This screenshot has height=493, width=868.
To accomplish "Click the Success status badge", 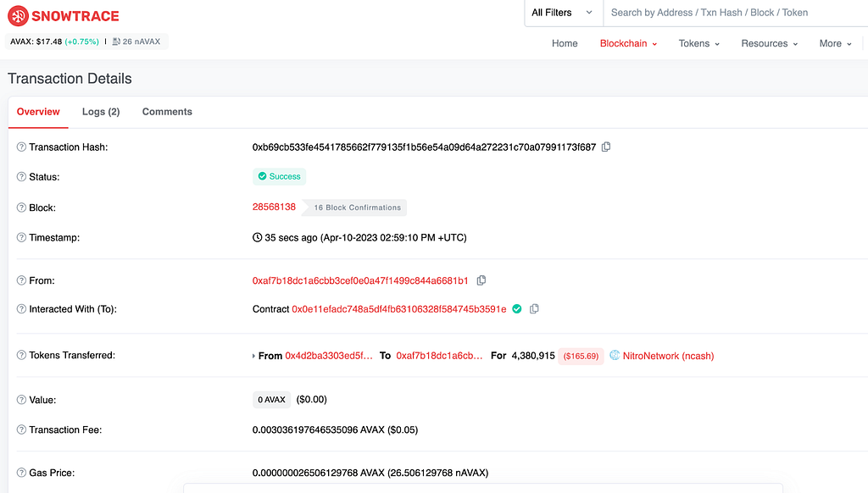I will coord(280,176).
